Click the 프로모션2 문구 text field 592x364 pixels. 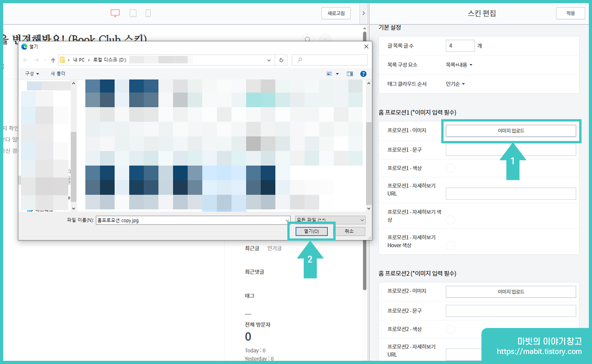pyautogui.click(x=511, y=311)
